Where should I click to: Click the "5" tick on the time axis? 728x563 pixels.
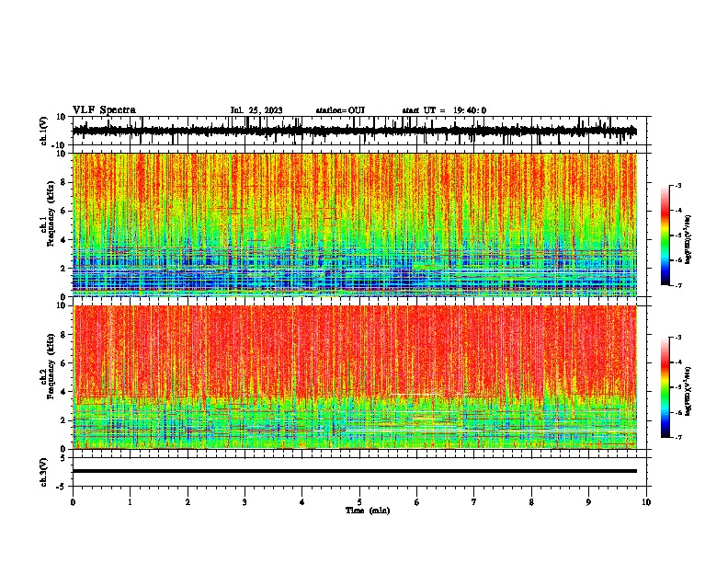coord(359,502)
